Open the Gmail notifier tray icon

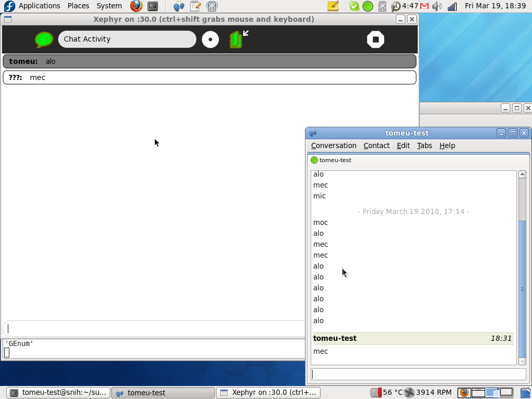(x=424, y=6)
